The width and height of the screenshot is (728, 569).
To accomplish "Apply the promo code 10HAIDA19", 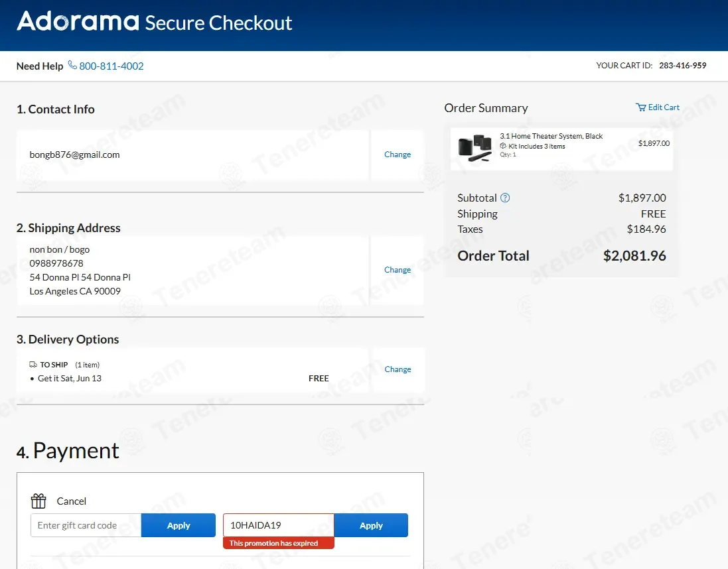I will [x=371, y=525].
